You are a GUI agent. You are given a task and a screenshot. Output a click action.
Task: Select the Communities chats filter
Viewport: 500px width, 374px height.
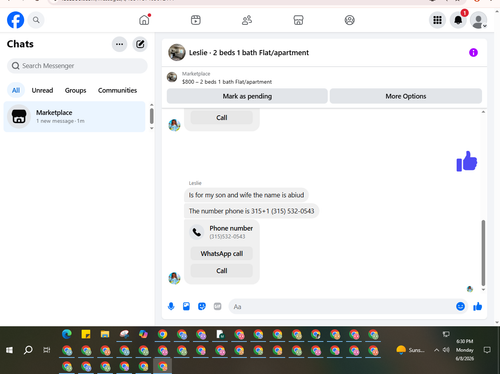(x=117, y=90)
